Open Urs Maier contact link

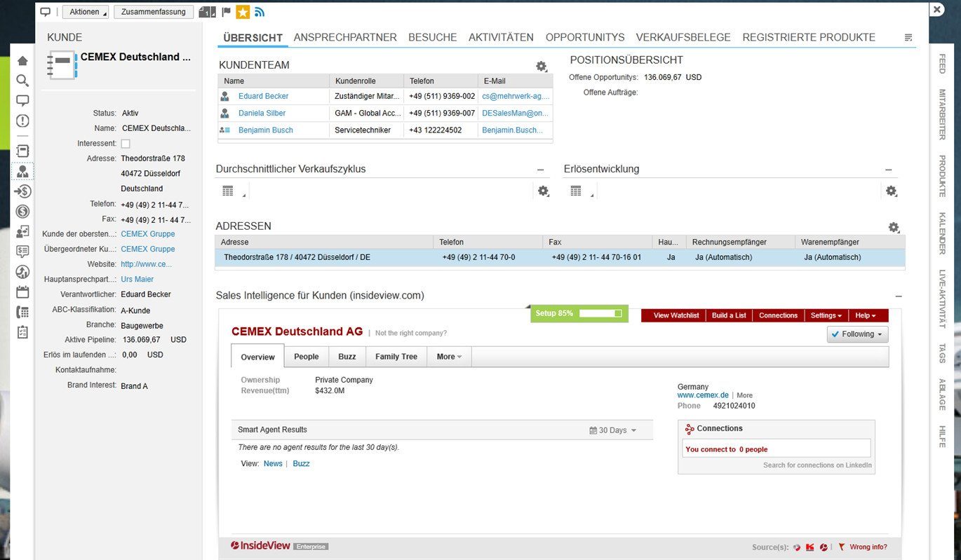pos(137,280)
